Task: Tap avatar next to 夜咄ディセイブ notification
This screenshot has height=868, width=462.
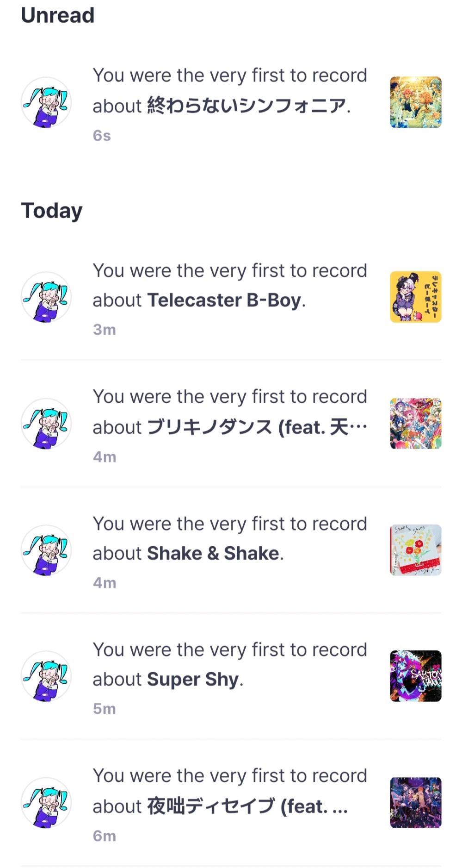Action: point(46,802)
